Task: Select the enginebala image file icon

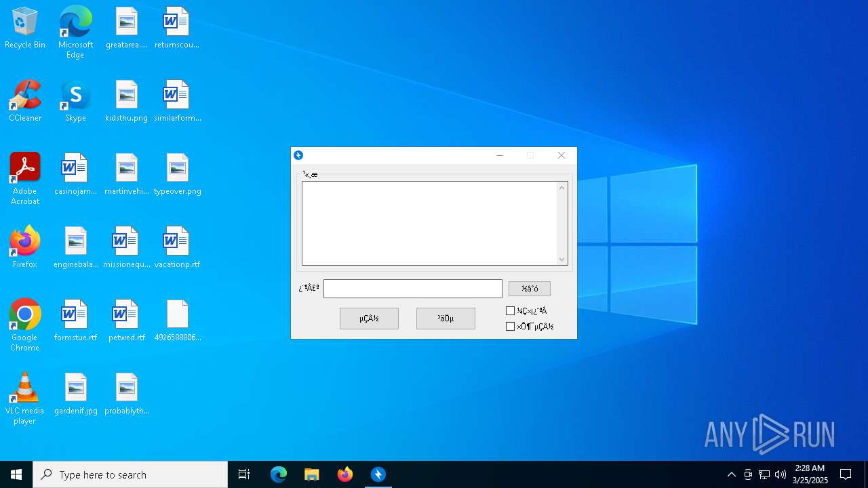Action: (75, 247)
